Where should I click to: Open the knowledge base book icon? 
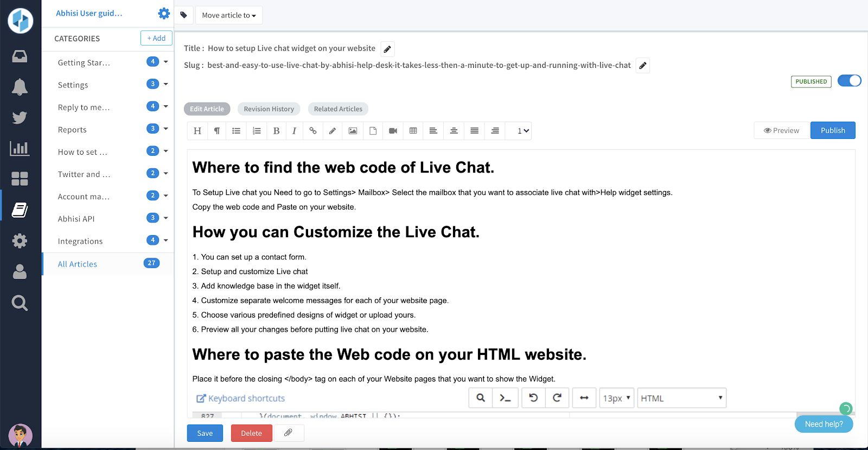(x=20, y=210)
